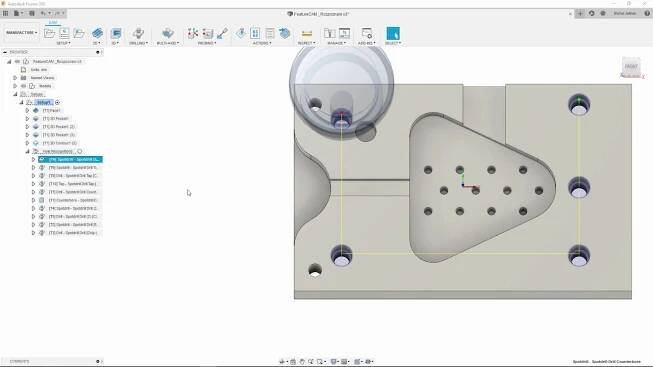Expand the Models tree node
Image resolution: width=653 pixels, height=367 pixels.
(x=15, y=86)
